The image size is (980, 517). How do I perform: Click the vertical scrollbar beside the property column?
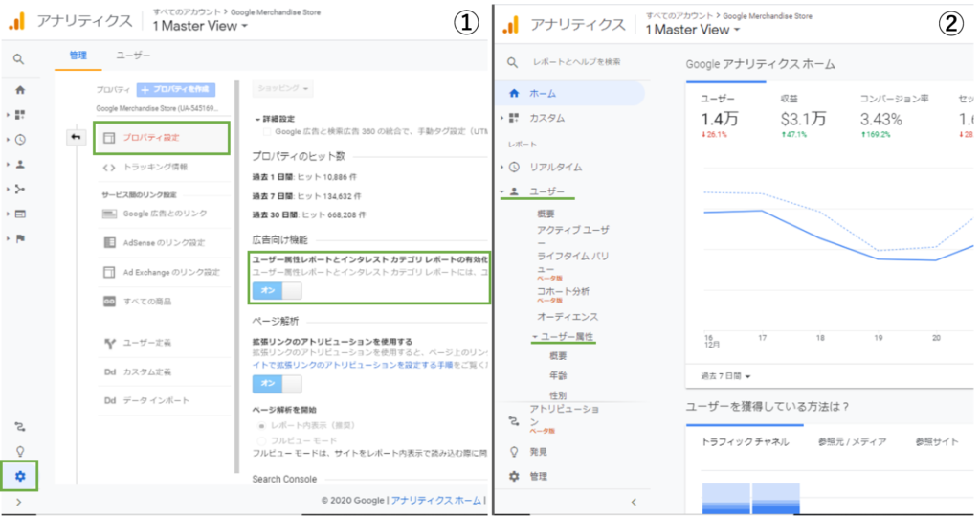pos(237,275)
